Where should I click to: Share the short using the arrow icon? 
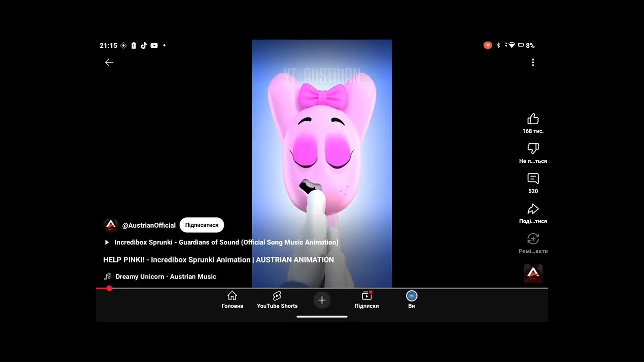[x=533, y=209]
